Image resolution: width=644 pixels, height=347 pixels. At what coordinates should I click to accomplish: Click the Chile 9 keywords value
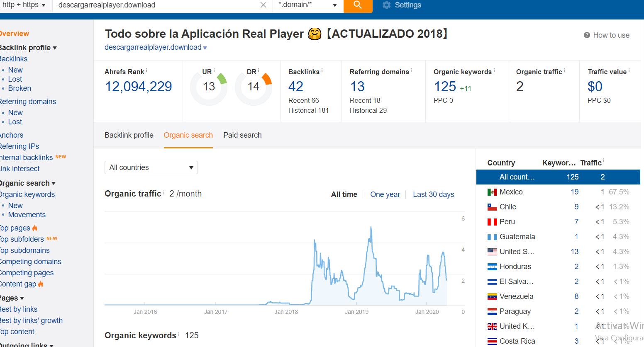click(x=577, y=207)
